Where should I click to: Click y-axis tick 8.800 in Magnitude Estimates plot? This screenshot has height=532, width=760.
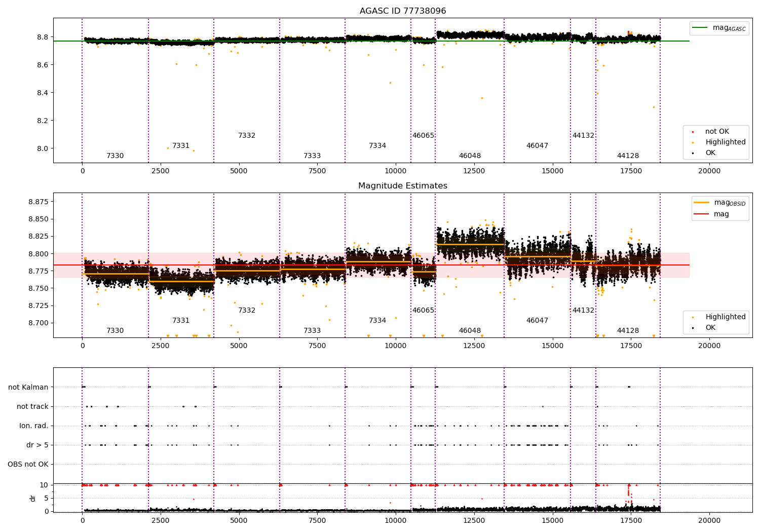click(39, 254)
